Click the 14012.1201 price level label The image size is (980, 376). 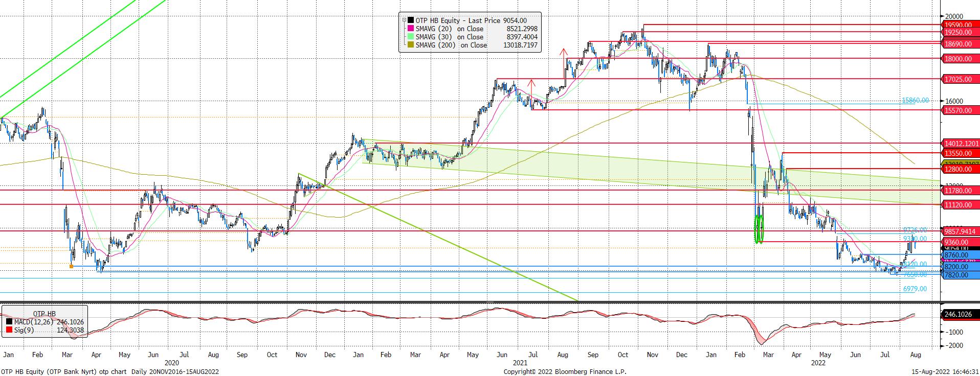tap(960, 144)
